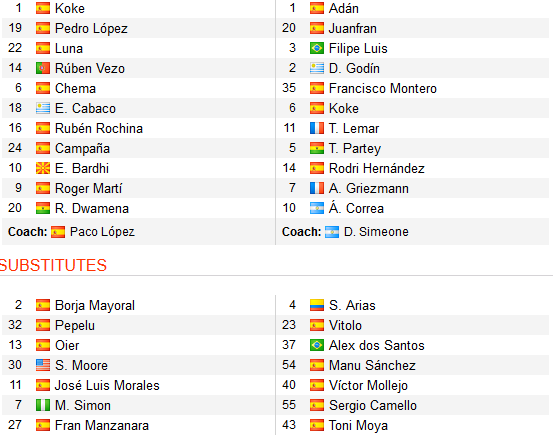Select coach Paco López's name
This screenshot has height=439, width=553.
click(x=102, y=232)
